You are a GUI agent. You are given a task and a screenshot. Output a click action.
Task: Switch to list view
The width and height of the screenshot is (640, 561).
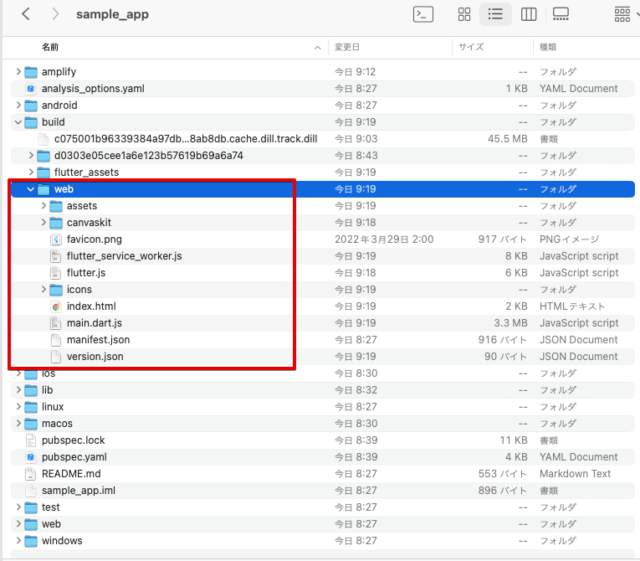[495, 14]
